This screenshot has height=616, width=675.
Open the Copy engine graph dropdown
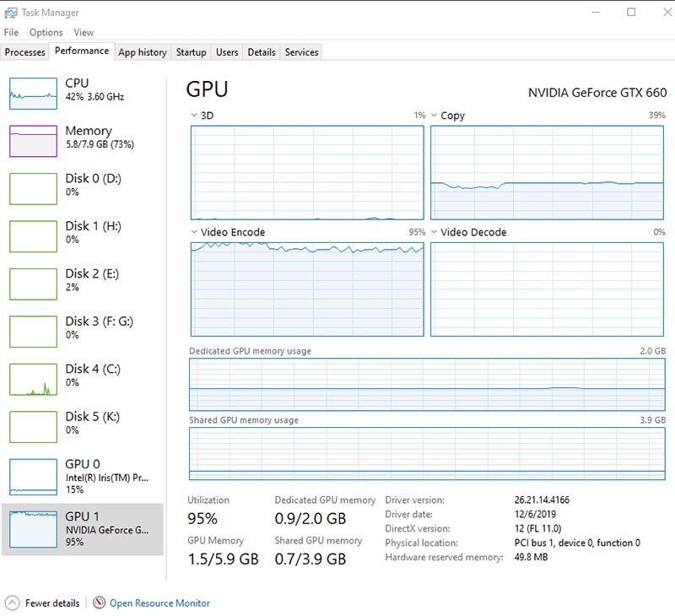(435, 116)
